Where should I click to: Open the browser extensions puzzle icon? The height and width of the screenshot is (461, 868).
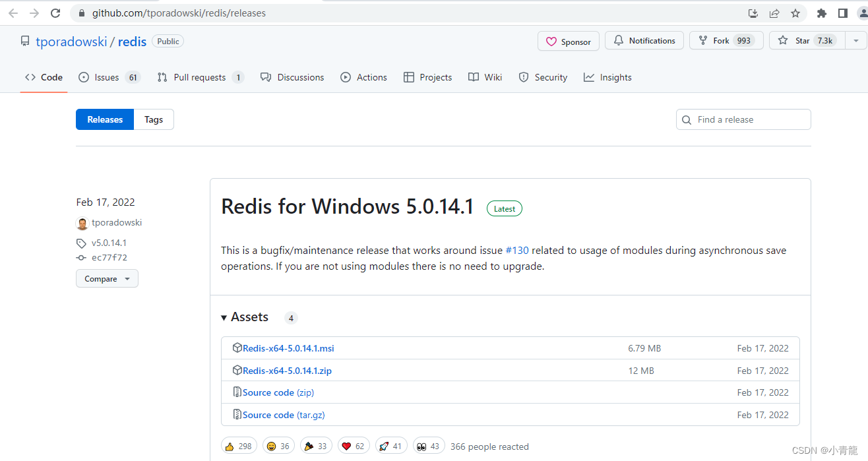[821, 13]
